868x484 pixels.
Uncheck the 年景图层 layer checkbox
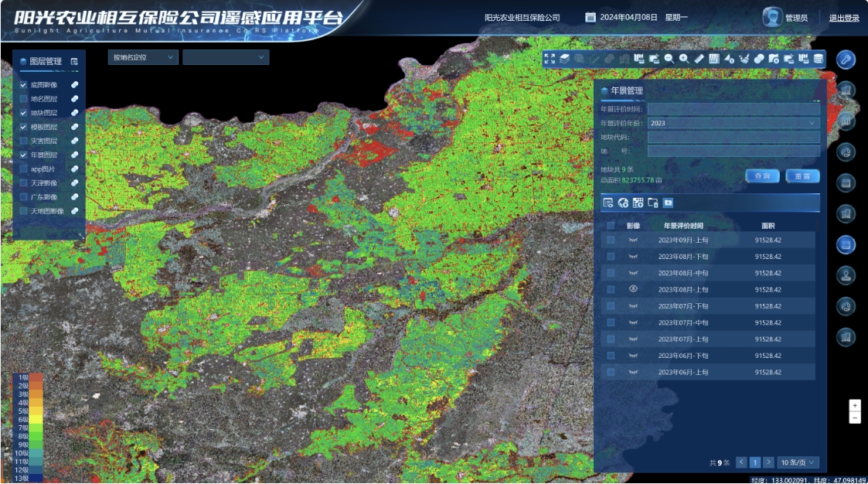coord(23,155)
